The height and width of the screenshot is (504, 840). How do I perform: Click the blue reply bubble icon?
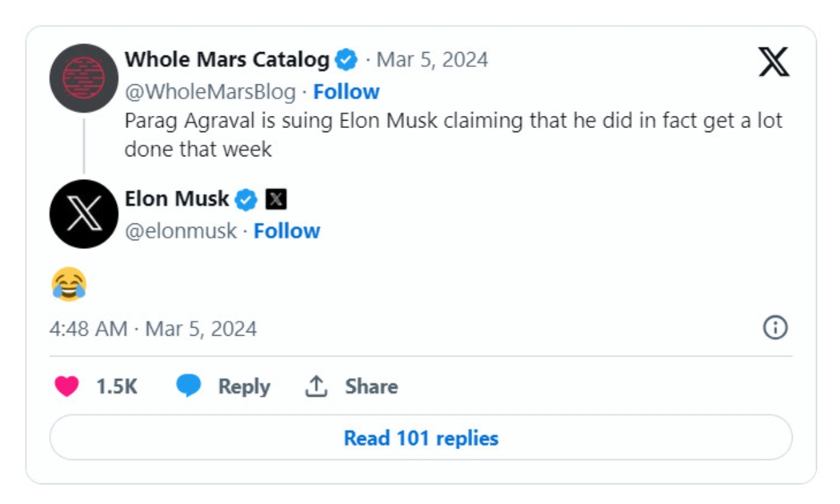(189, 386)
